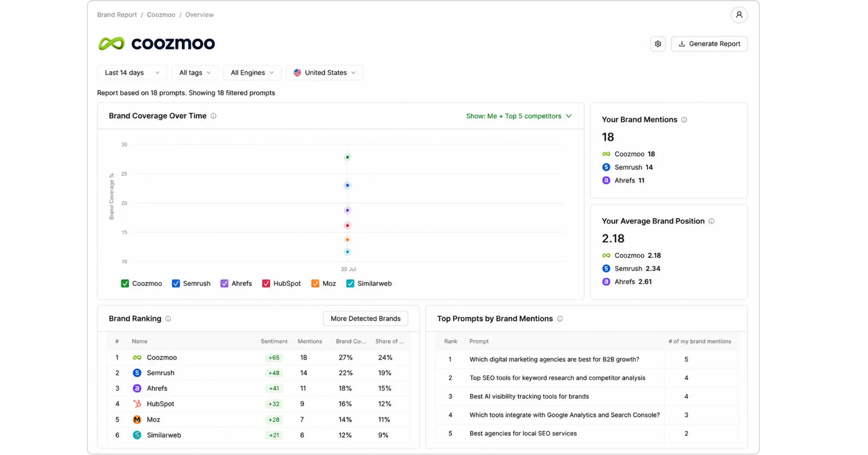Click the orange Moz data point on chart

pos(347,240)
